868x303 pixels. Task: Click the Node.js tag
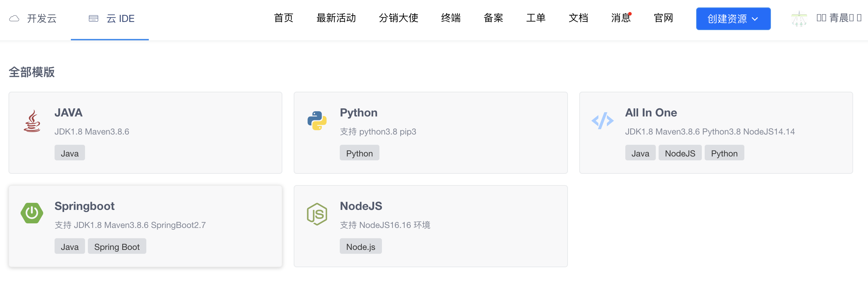[x=361, y=246]
